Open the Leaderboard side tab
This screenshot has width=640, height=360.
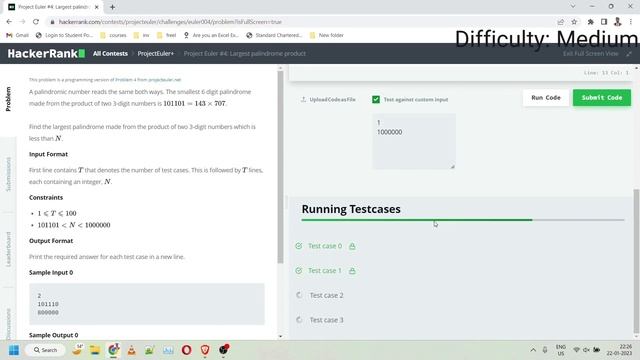point(8,249)
